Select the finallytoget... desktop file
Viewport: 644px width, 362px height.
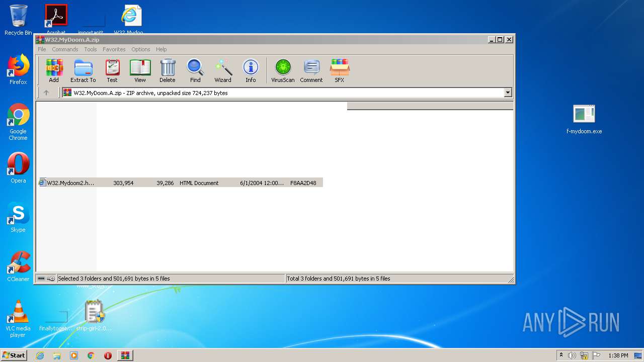pos(56,320)
